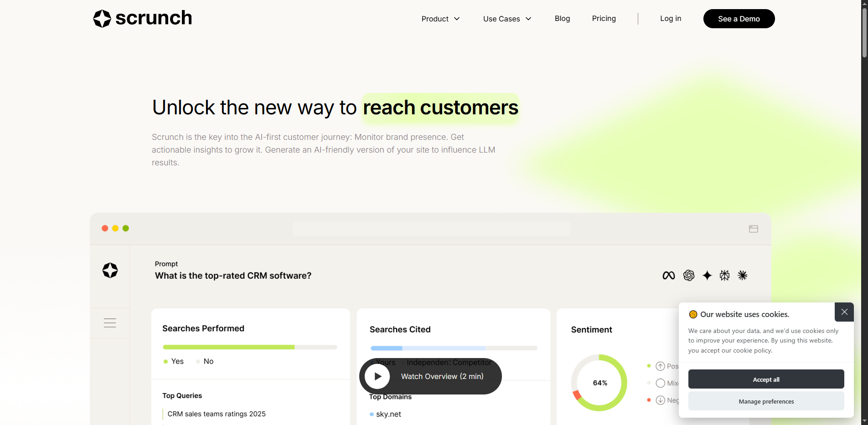Click the cookie icon in the notice
Screen dimensions: 868x425
click(693, 314)
